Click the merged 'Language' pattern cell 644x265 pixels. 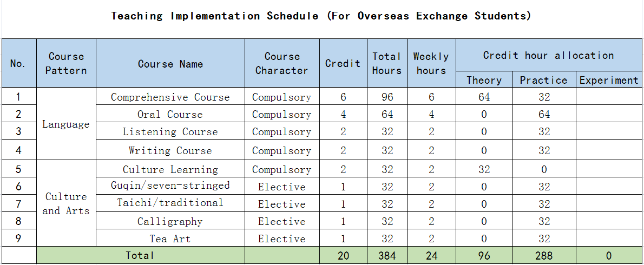click(66, 124)
